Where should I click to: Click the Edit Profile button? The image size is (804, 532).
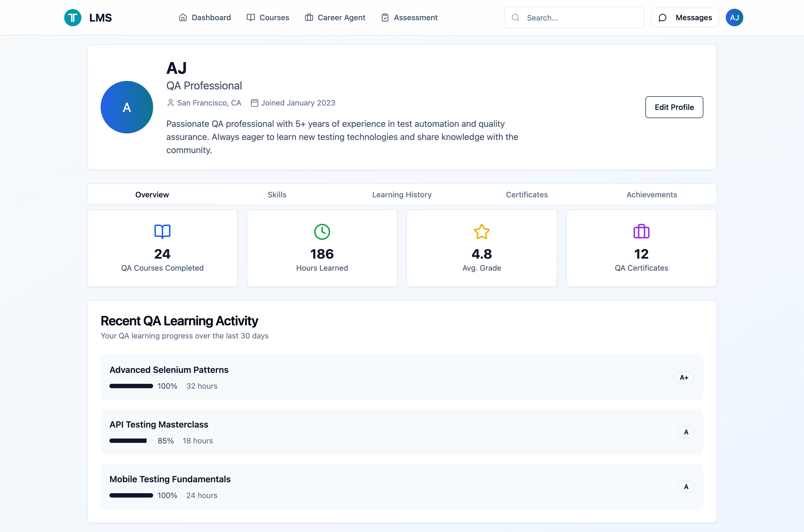674,107
